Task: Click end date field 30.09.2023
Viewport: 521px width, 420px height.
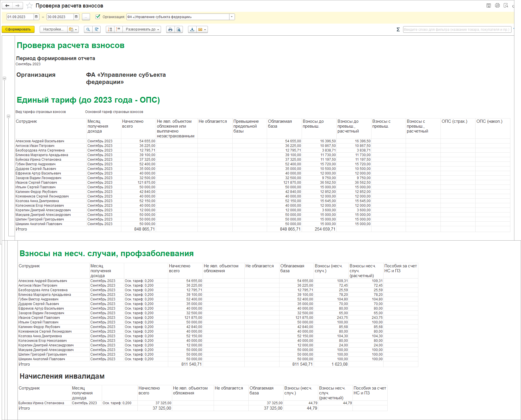Action: click(60, 17)
